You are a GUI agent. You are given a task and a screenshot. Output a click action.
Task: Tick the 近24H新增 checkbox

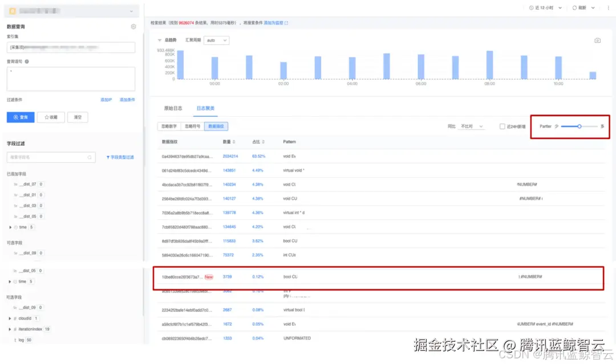tap(502, 126)
